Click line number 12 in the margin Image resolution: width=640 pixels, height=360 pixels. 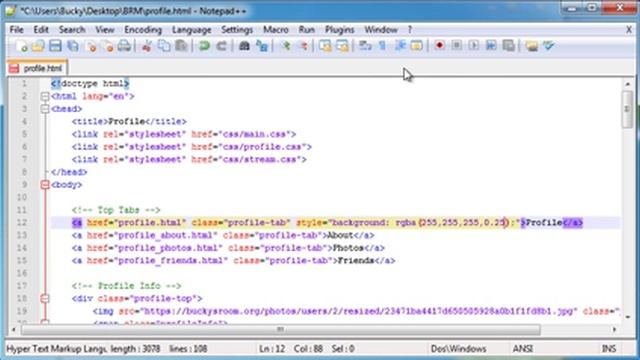click(x=22, y=223)
